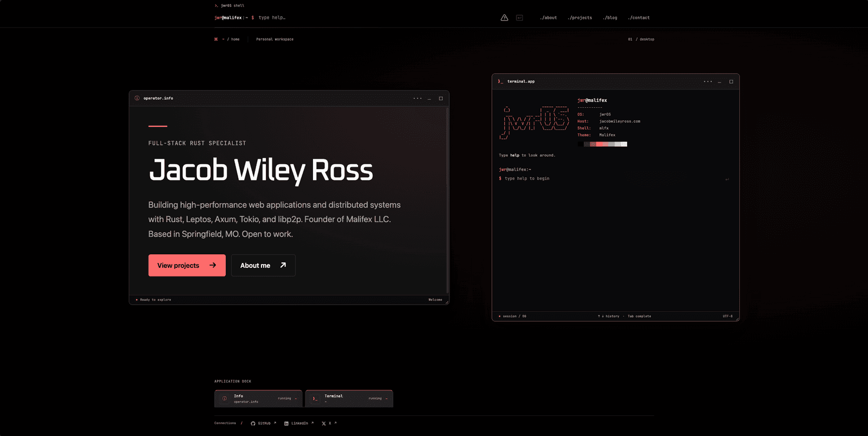The image size is (868, 436).
Task: Click the prompt icon in terminal.app title bar
Action: coord(500,81)
